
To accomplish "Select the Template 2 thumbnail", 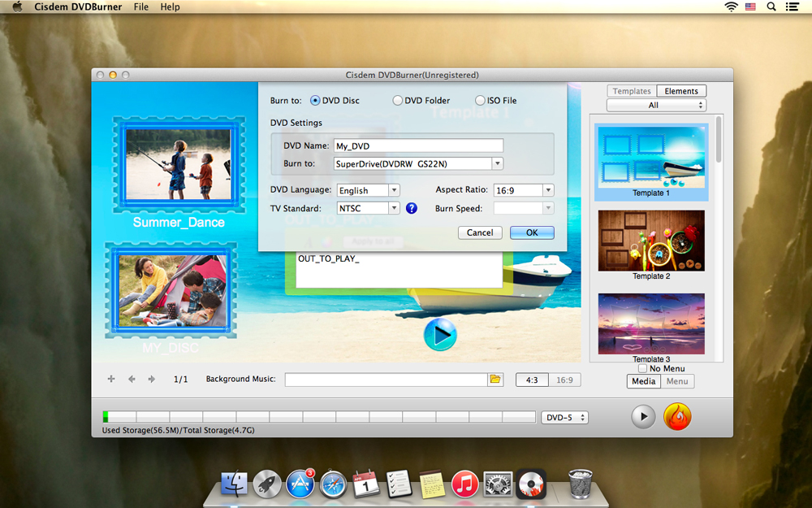I will (x=651, y=241).
